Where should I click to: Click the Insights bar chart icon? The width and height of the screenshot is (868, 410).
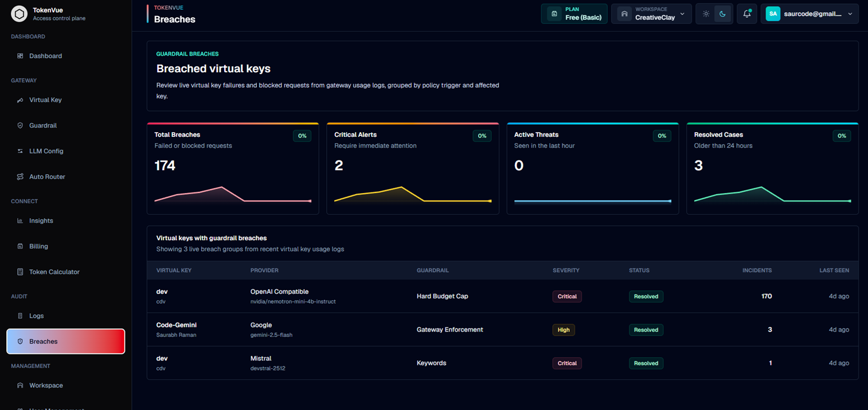(x=20, y=221)
